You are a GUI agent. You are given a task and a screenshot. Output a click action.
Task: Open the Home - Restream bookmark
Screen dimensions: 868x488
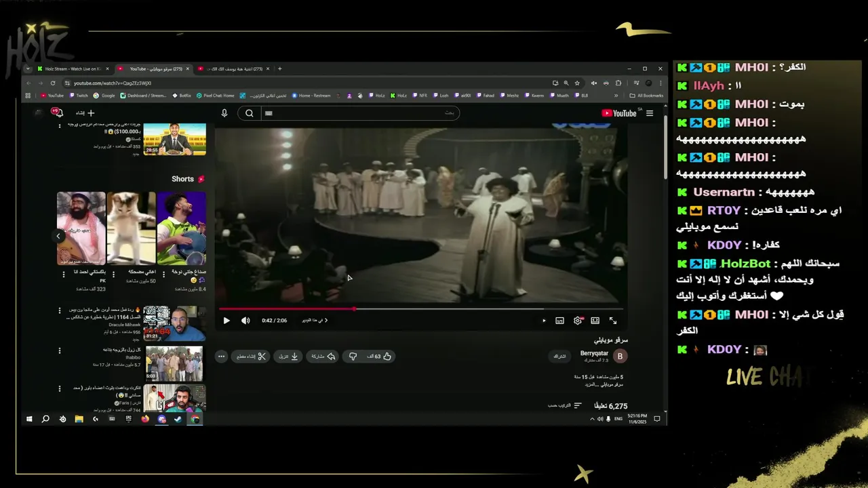point(311,96)
